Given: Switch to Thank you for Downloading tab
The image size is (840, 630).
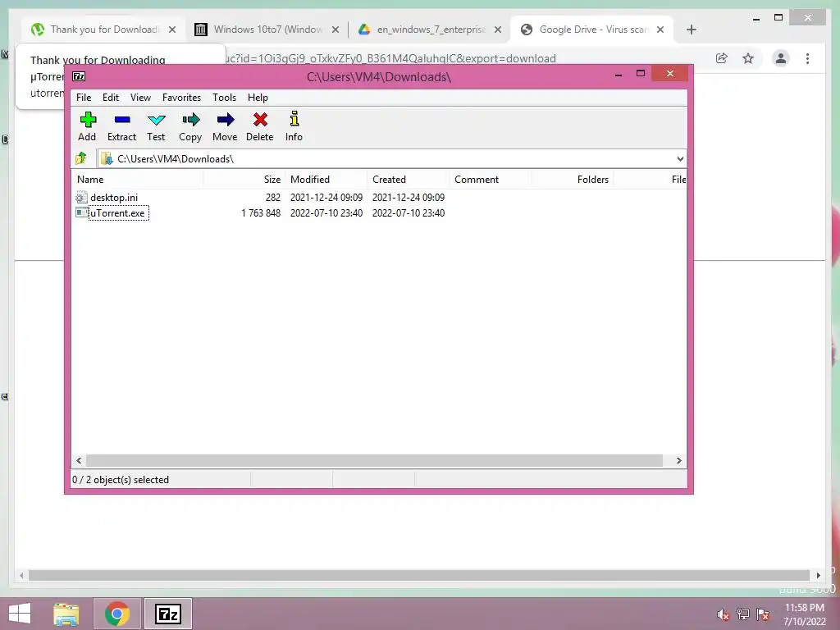Looking at the screenshot, I should (x=104, y=30).
